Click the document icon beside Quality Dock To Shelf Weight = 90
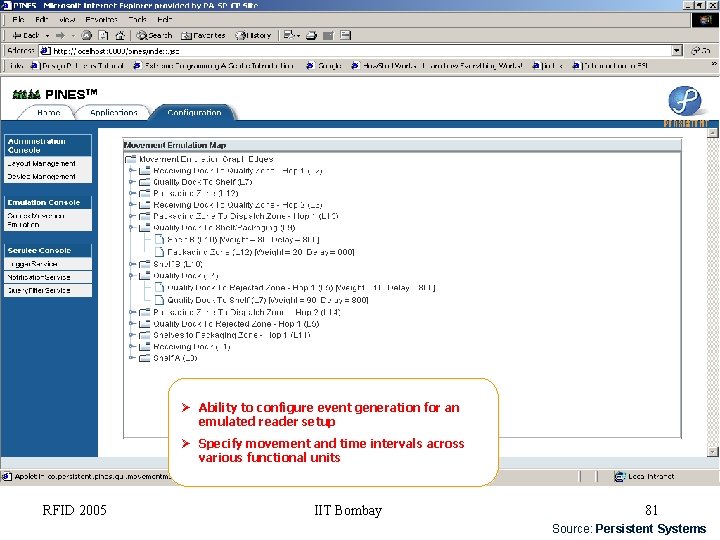Image resolution: width=720 pixels, height=540 pixels. (159, 300)
